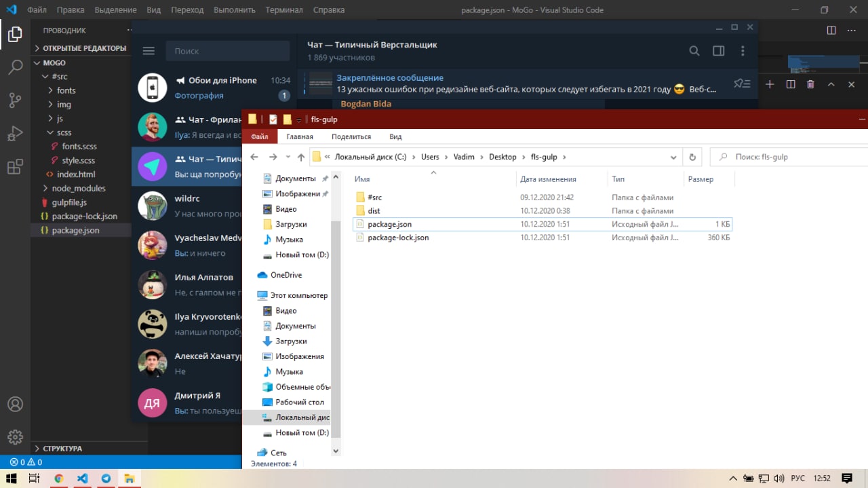Open the Терминал menu in VS Code
Viewport: 868px width, 488px height.
click(x=284, y=10)
